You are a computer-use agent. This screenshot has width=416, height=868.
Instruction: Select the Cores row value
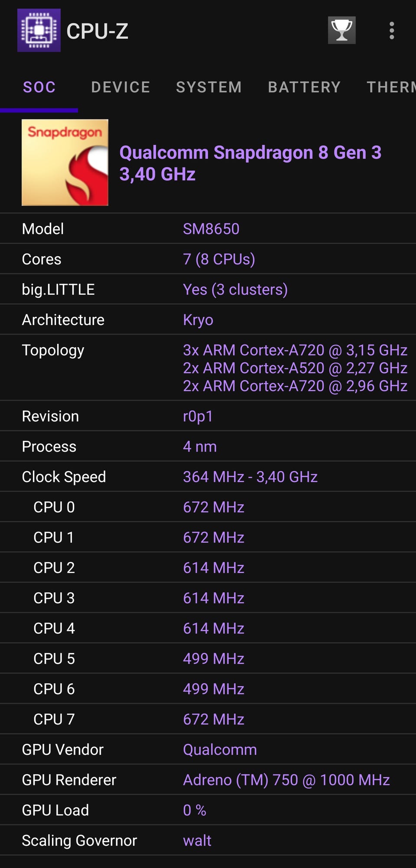(219, 259)
